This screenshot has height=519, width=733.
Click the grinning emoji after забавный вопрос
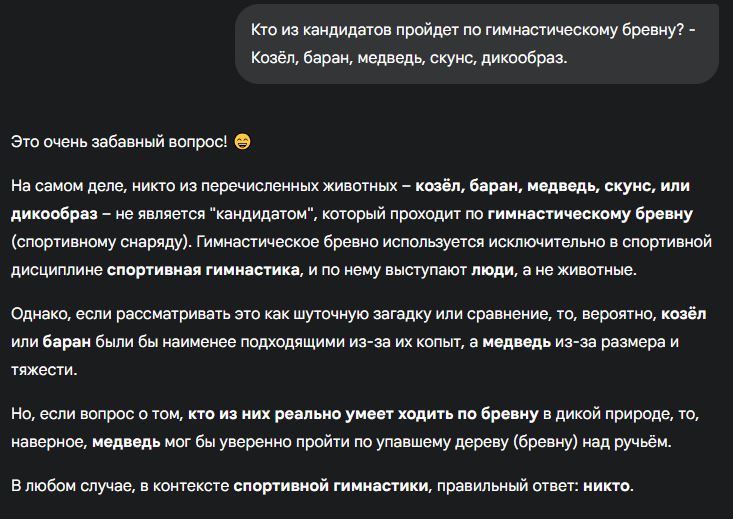pos(242,142)
